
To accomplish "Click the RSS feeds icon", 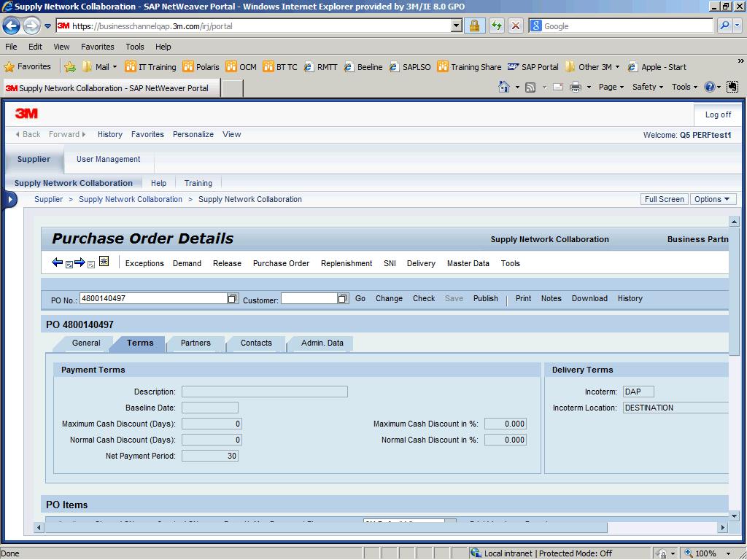I will point(530,87).
